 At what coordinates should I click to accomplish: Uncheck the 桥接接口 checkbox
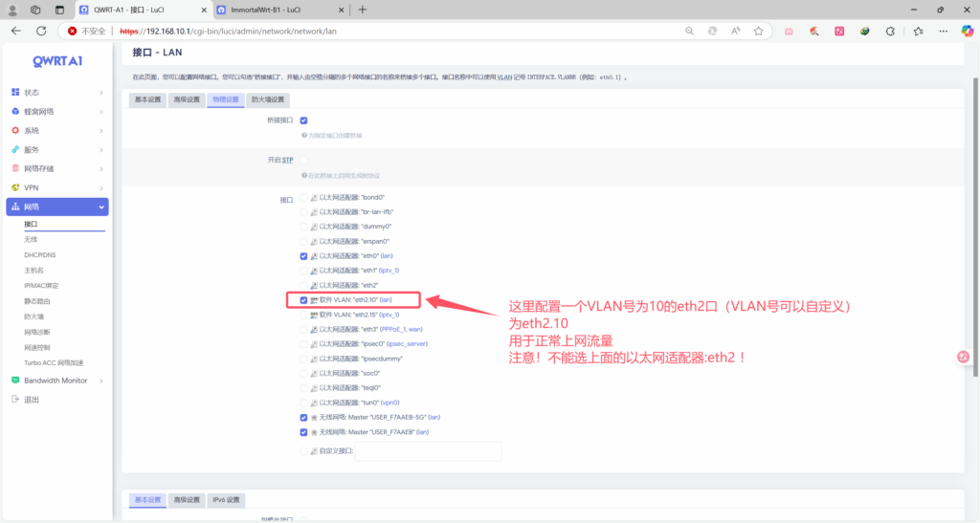[x=303, y=120]
